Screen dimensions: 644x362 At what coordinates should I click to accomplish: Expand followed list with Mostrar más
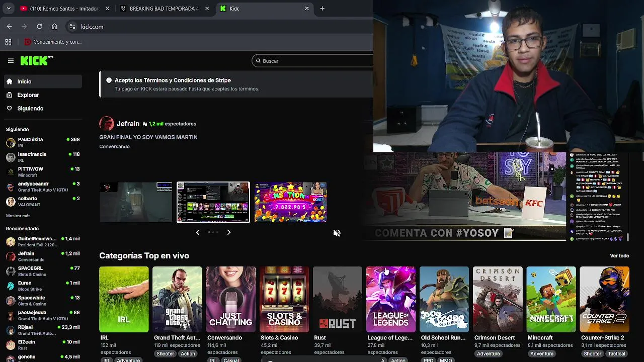click(18, 216)
